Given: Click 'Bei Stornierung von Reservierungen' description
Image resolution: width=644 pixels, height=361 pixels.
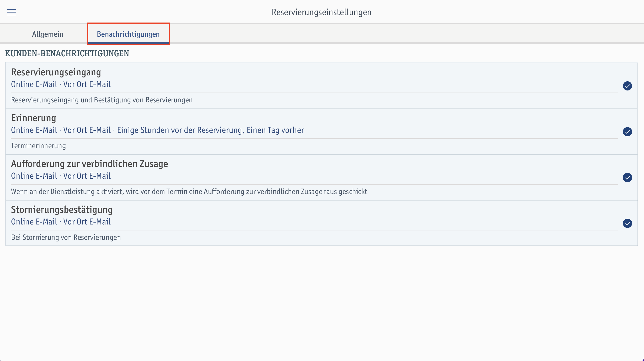Looking at the screenshot, I should [66, 237].
